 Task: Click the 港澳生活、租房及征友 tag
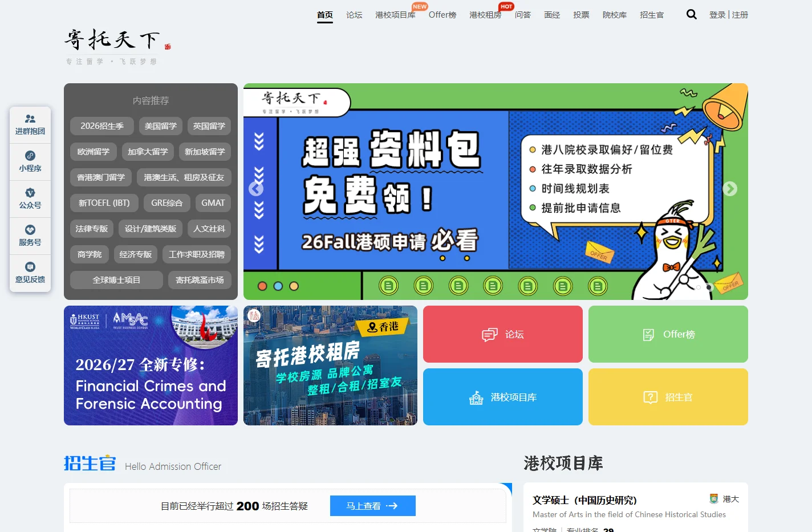coord(184,177)
